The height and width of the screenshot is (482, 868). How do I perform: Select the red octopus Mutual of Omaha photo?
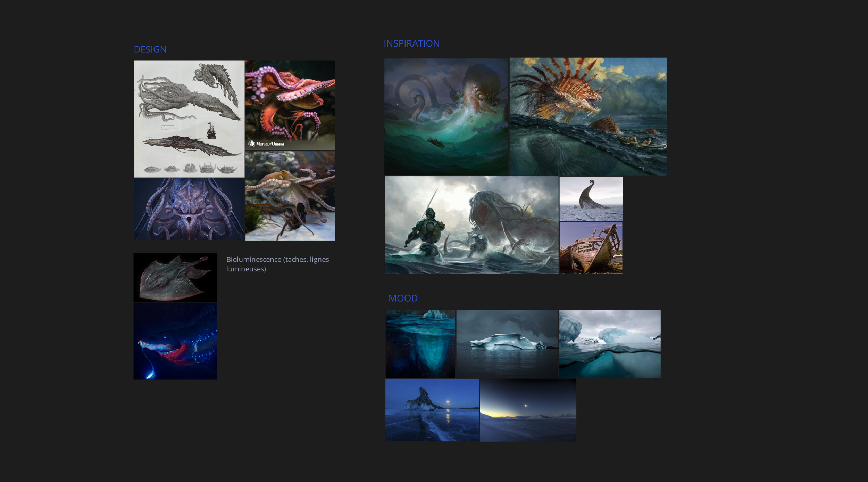pyautogui.click(x=290, y=101)
